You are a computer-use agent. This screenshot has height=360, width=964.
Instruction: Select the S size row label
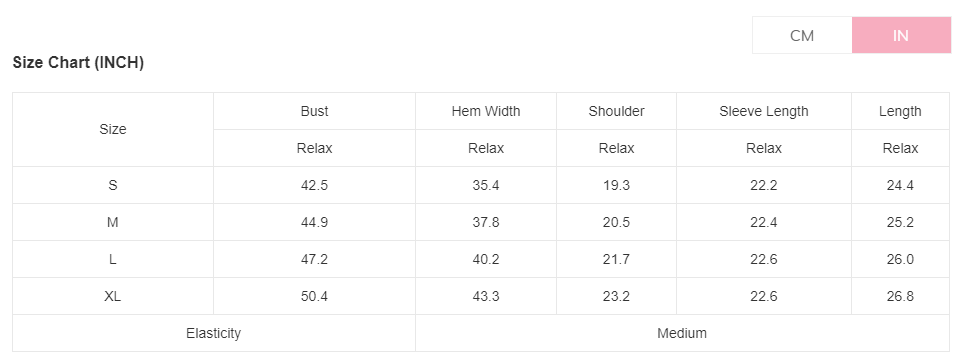click(x=113, y=185)
